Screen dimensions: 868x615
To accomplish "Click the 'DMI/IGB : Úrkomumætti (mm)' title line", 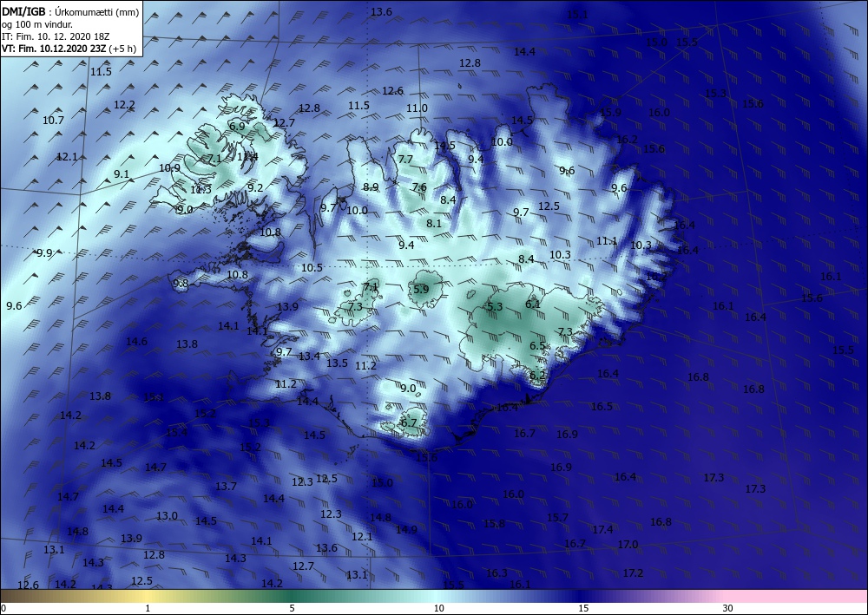I will click(x=70, y=11).
